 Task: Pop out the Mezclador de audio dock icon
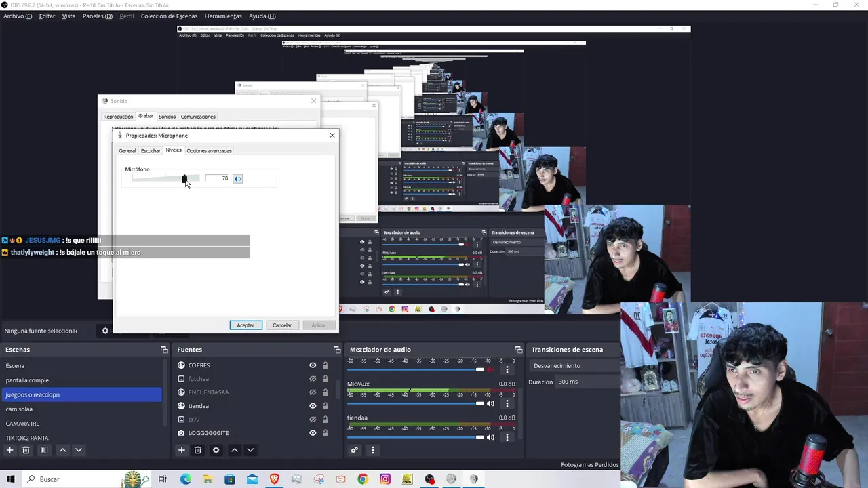tap(518, 350)
